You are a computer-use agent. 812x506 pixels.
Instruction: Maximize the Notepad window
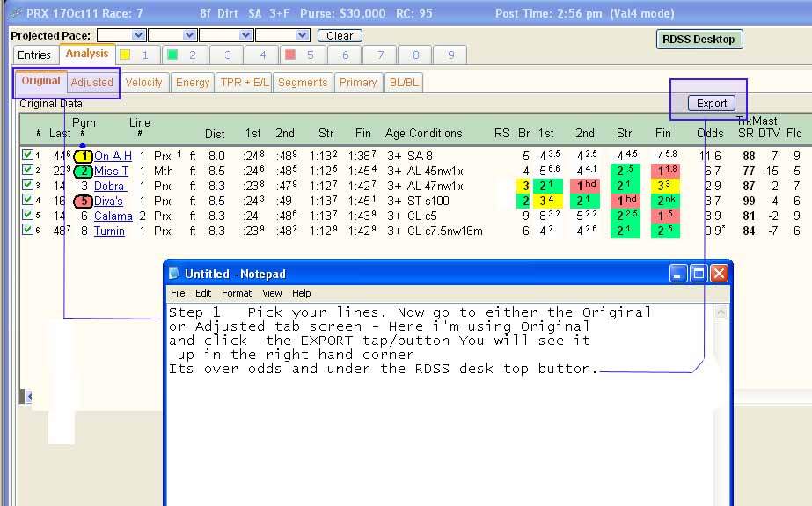(698, 274)
